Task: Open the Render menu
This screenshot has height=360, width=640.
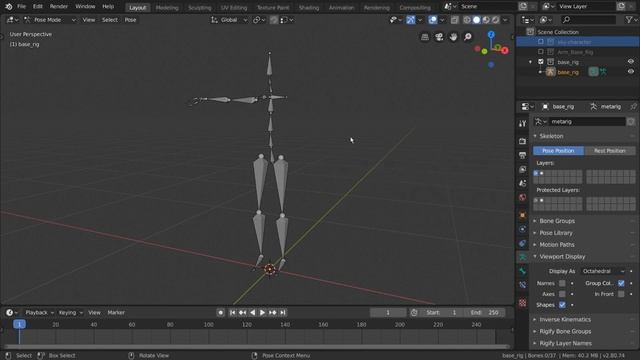Action: tap(59, 7)
